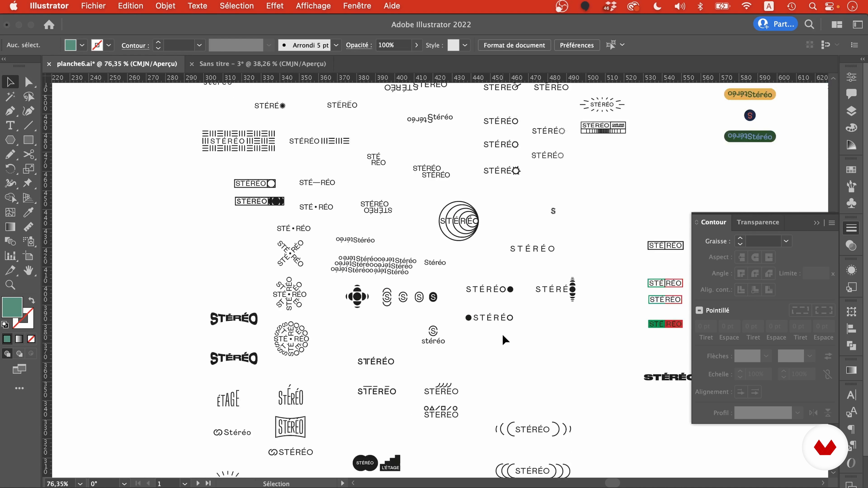Select the Eyedropper tool

point(29,212)
